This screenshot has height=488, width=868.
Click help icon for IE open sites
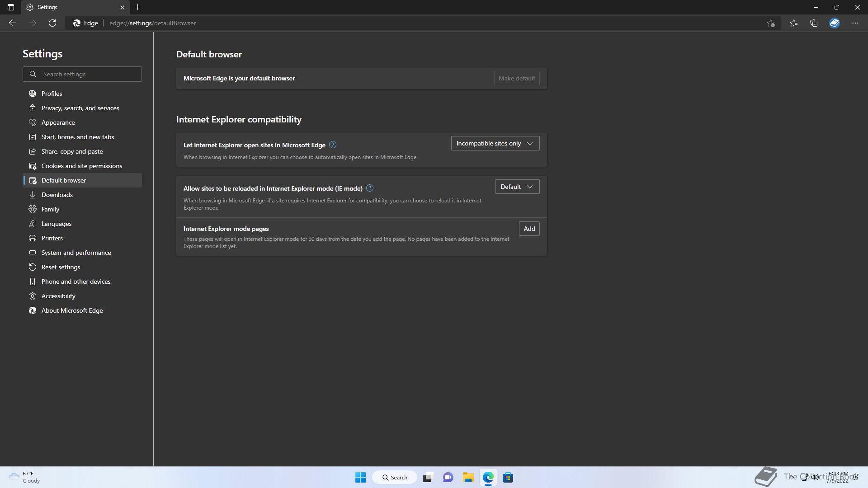pos(333,145)
